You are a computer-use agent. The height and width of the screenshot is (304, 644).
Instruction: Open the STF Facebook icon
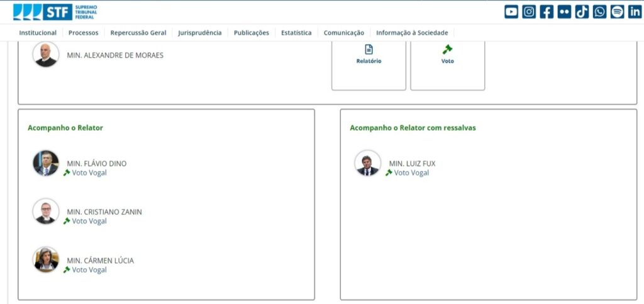[x=547, y=12]
